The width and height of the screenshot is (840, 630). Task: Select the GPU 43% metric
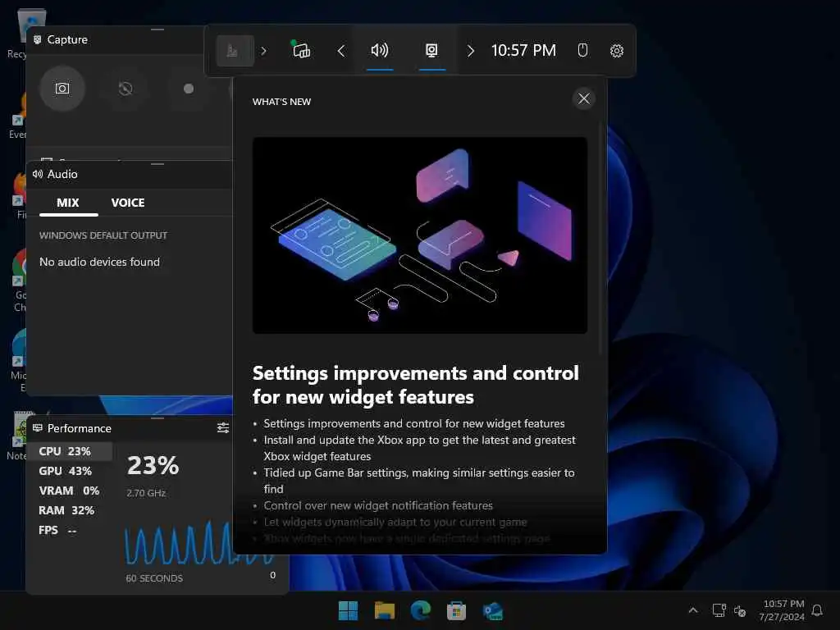(70, 471)
